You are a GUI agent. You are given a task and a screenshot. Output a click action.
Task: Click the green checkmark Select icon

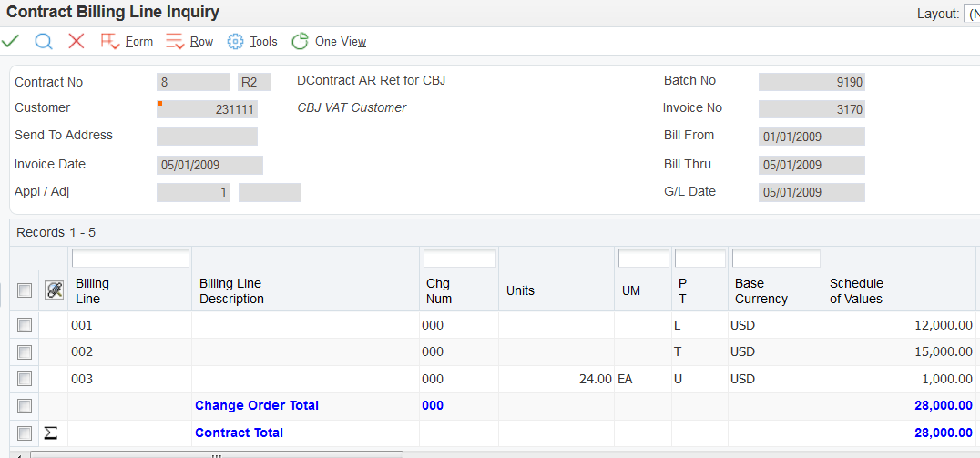(11, 41)
